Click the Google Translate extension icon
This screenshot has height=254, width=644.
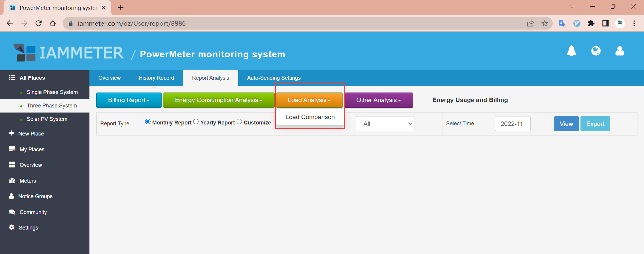(x=562, y=23)
